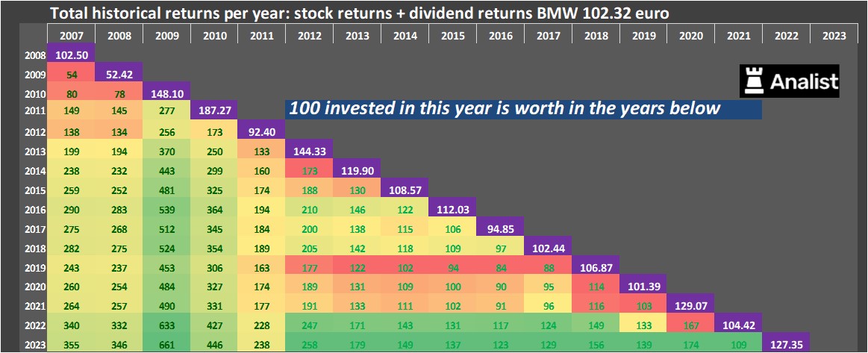
Task: Click the cell showing 633
Action: 166,326
